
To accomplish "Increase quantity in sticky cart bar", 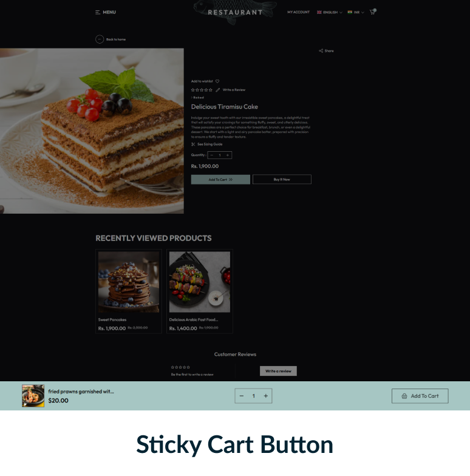I will (x=266, y=396).
